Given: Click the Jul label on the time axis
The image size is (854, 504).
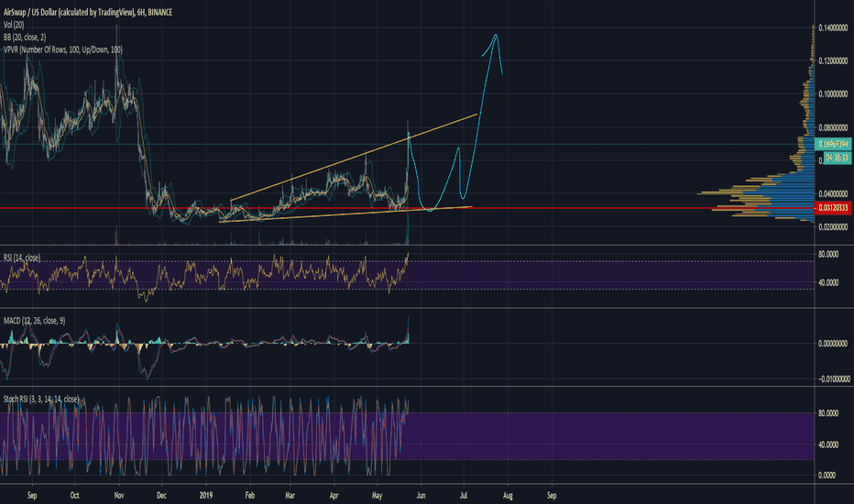Looking at the screenshot, I should 464,495.
